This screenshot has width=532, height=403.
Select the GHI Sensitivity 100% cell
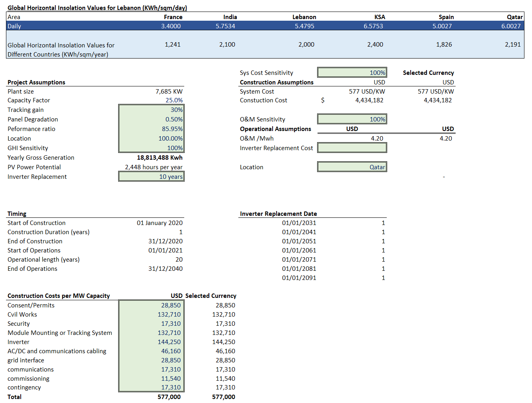click(x=151, y=148)
